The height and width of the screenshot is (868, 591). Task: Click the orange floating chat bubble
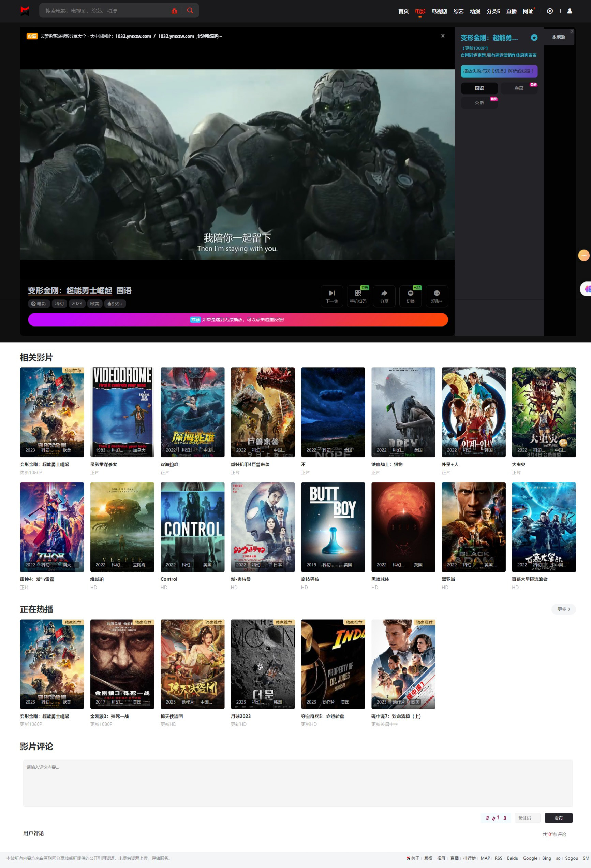pos(583,256)
